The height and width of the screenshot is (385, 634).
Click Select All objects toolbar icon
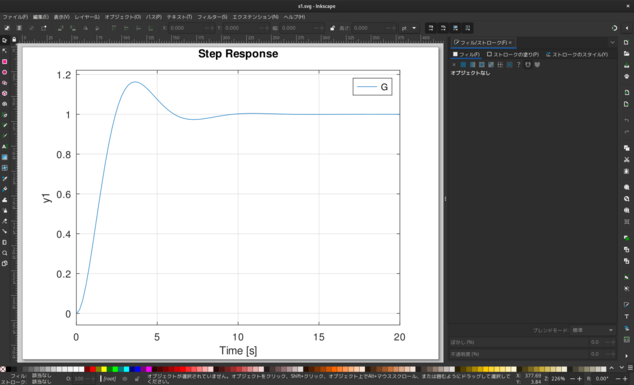click(x=7, y=28)
